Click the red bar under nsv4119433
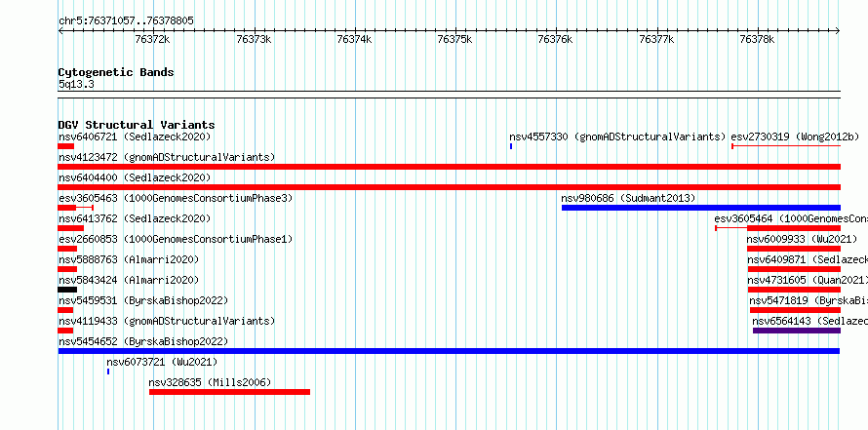The width and height of the screenshot is (868, 430). click(x=65, y=331)
